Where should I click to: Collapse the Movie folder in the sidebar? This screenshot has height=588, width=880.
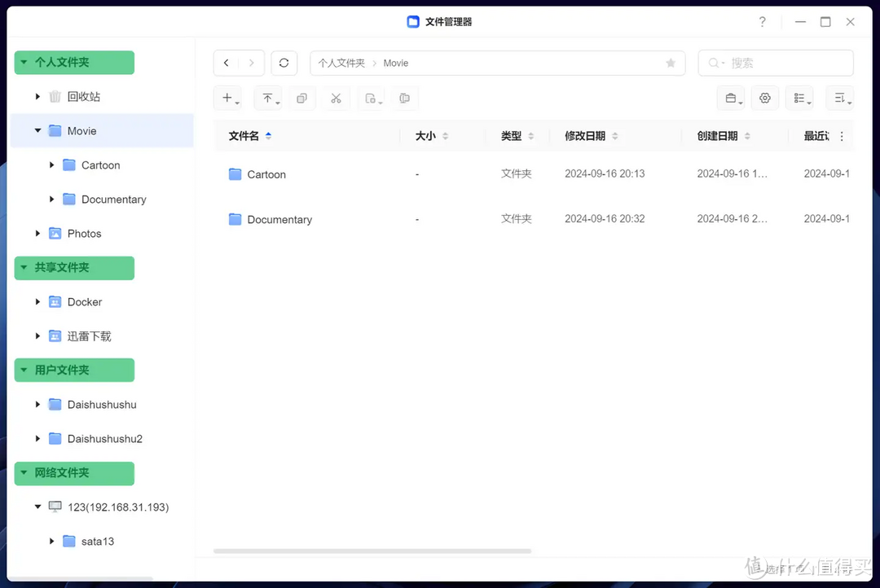coord(37,130)
